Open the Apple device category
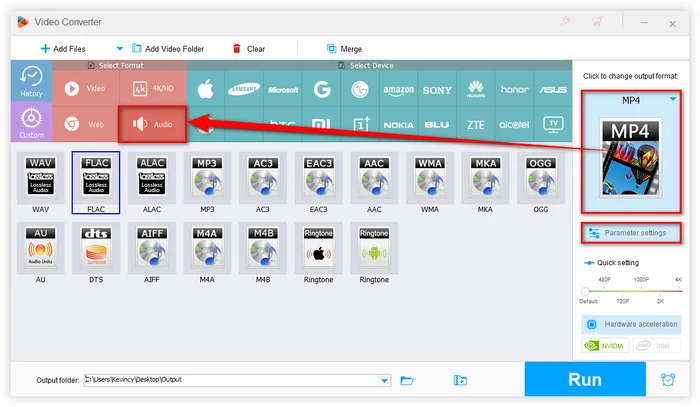700x407 pixels. 205,89
